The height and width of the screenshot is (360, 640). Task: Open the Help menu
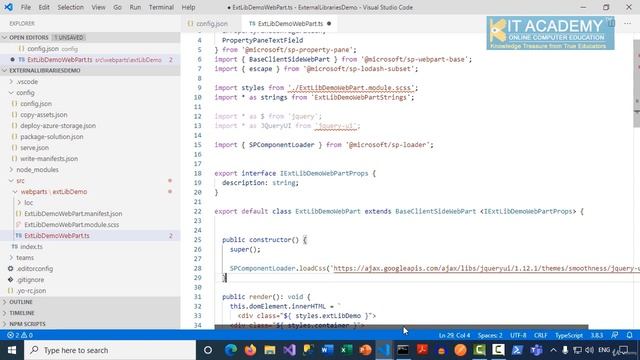tap(188, 7)
